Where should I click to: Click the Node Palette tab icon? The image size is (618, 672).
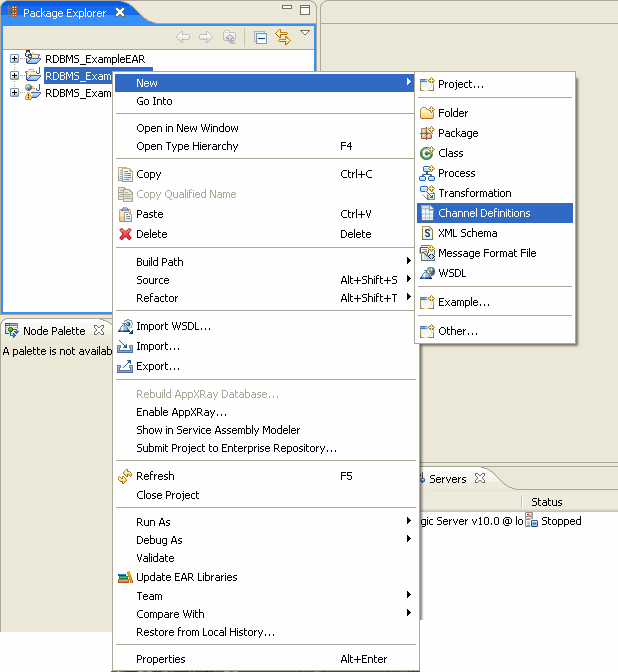12,330
